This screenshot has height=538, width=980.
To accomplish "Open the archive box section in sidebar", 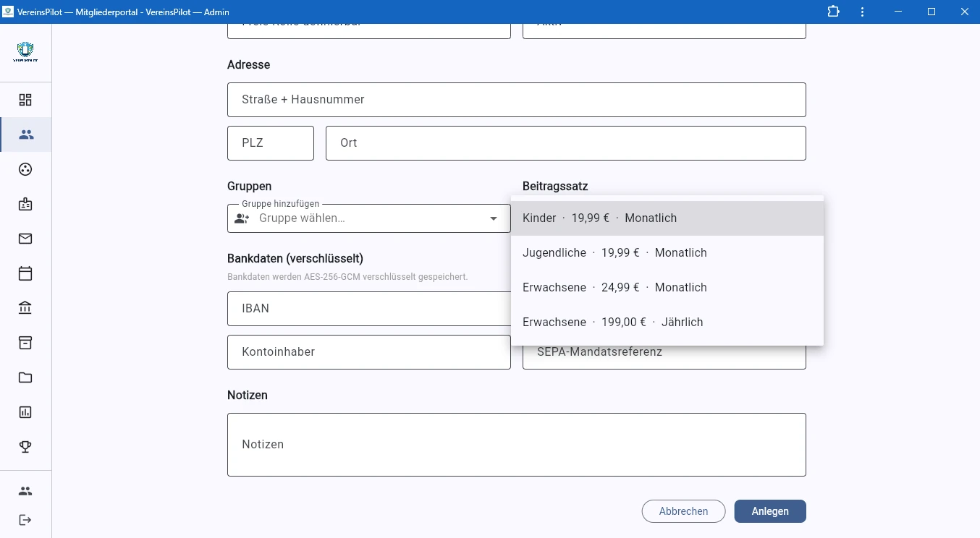I will (x=25, y=342).
